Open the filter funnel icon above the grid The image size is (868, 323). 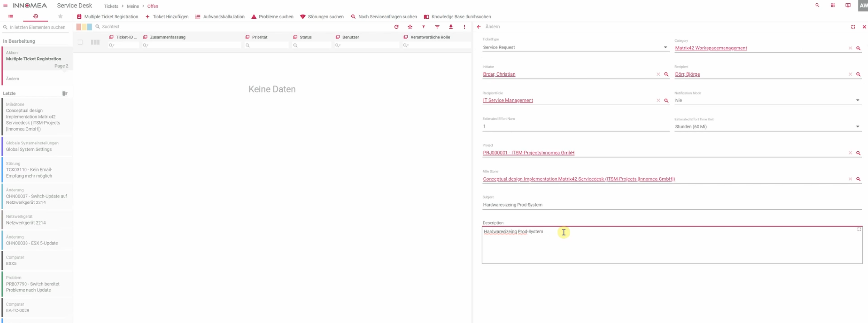(x=424, y=27)
